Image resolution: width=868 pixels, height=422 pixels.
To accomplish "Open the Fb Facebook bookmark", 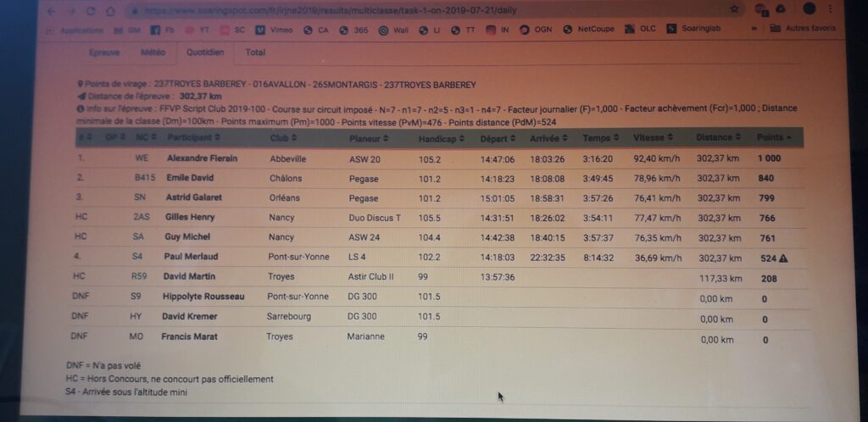I will tap(162, 30).
